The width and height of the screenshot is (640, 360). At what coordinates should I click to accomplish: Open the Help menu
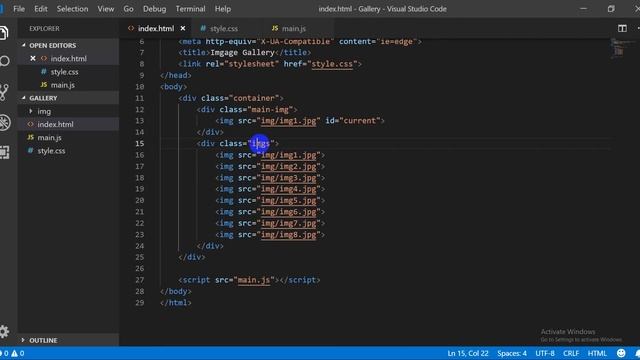pos(222,9)
